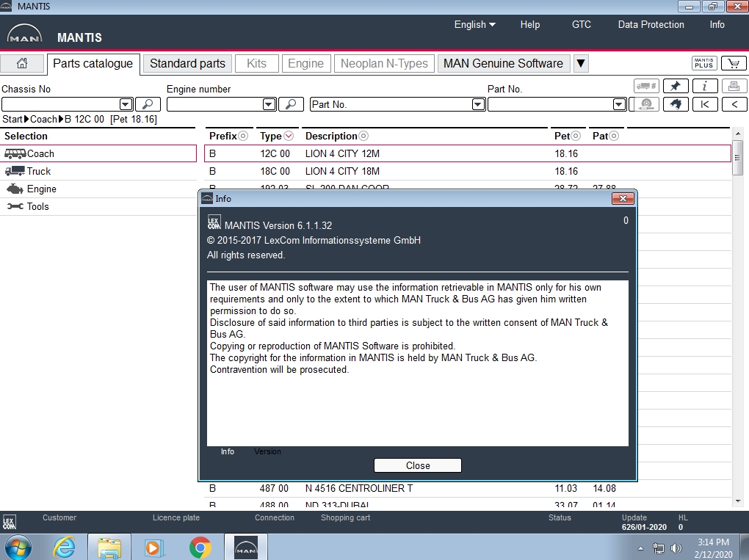The height and width of the screenshot is (560, 749).
Task: Open Neoplan N-Types tab
Action: pos(385,64)
